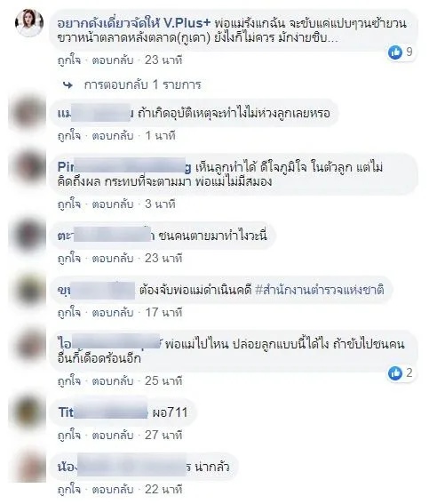429x504 pixels.
Task: Click the like reaction icon showing 2
Action: point(395,372)
